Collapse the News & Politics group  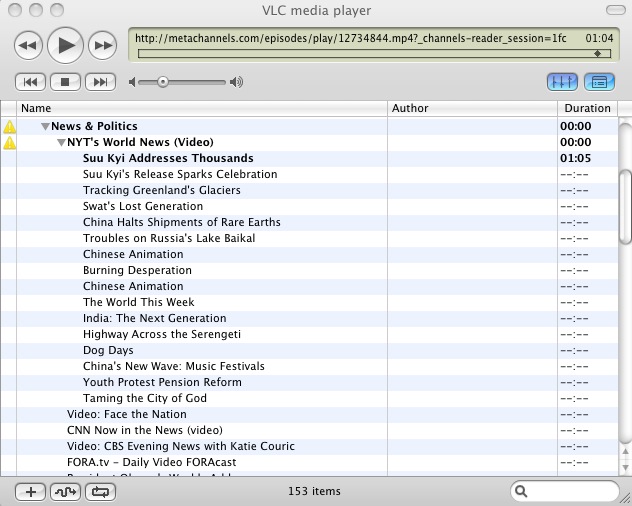[45, 127]
